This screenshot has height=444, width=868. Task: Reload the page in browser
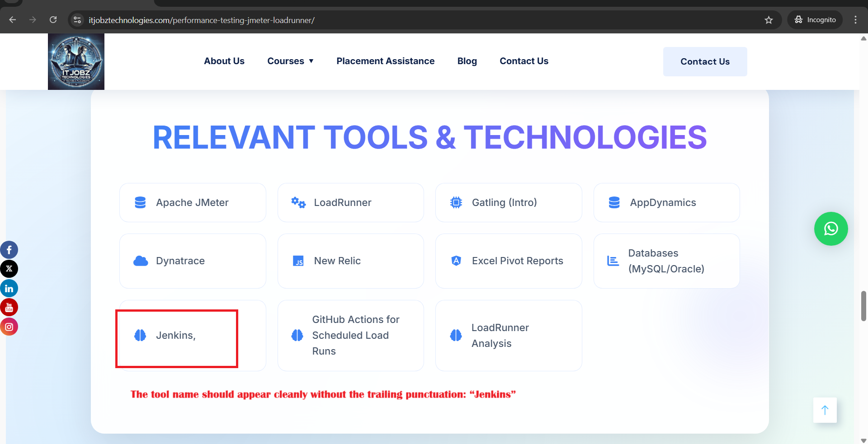pyautogui.click(x=53, y=20)
